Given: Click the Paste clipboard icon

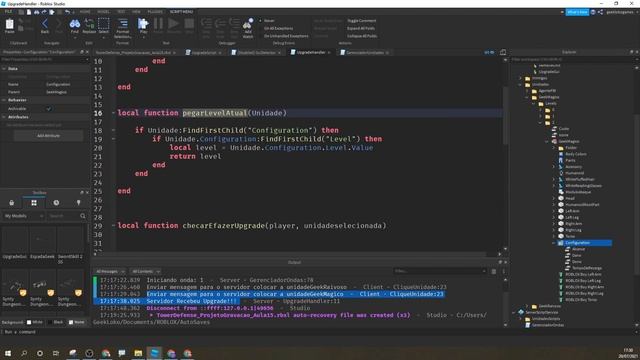Looking at the screenshot, I should click(10, 24).
